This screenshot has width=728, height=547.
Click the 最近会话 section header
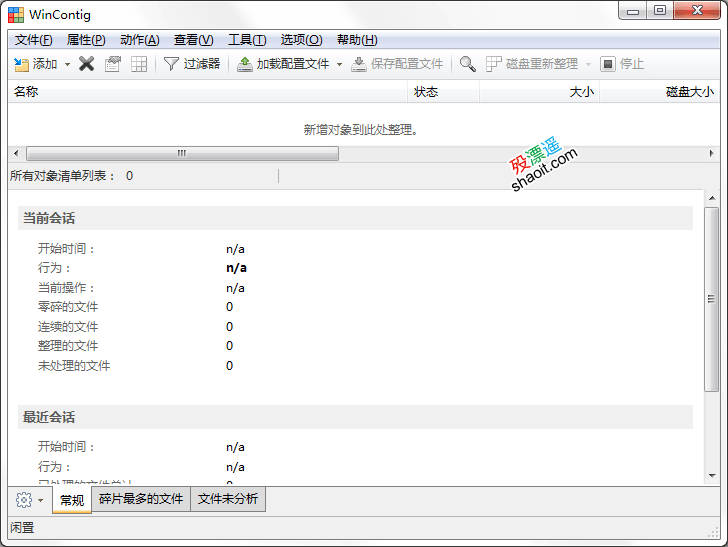click(355, 417)
